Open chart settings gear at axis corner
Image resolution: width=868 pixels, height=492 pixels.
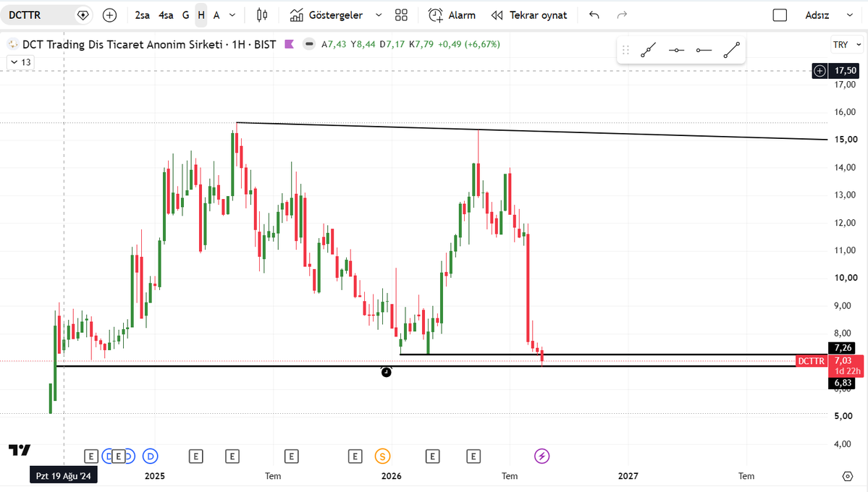tap(847, 476)
